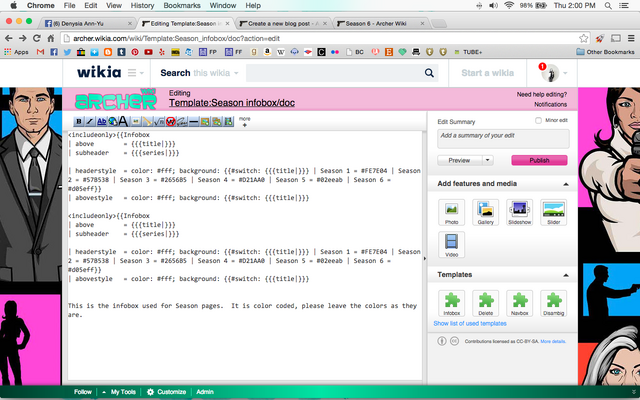
Task: Insert math formula with square root icon
Action: (x=159, y=121)
